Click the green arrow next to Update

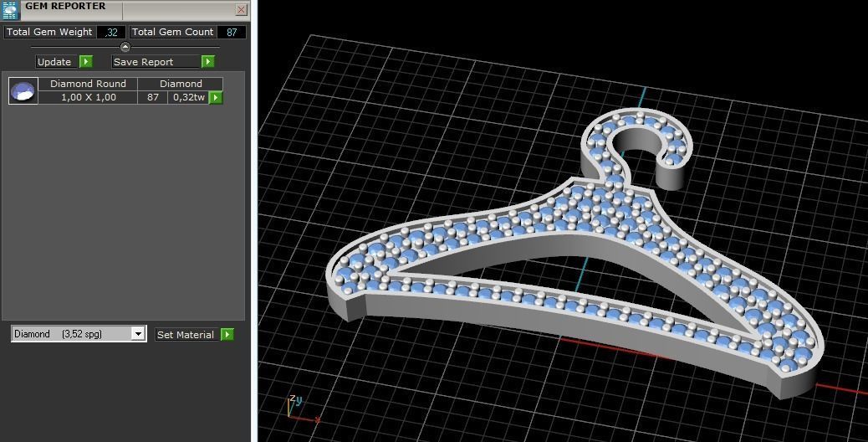click(86, 61)
